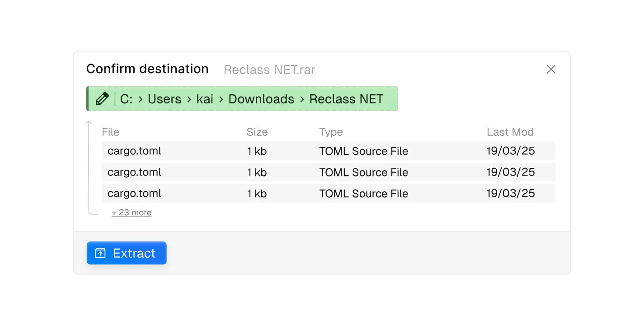Expand chevron after kai in path
The image size is (644, 325).
click(221, 99)
